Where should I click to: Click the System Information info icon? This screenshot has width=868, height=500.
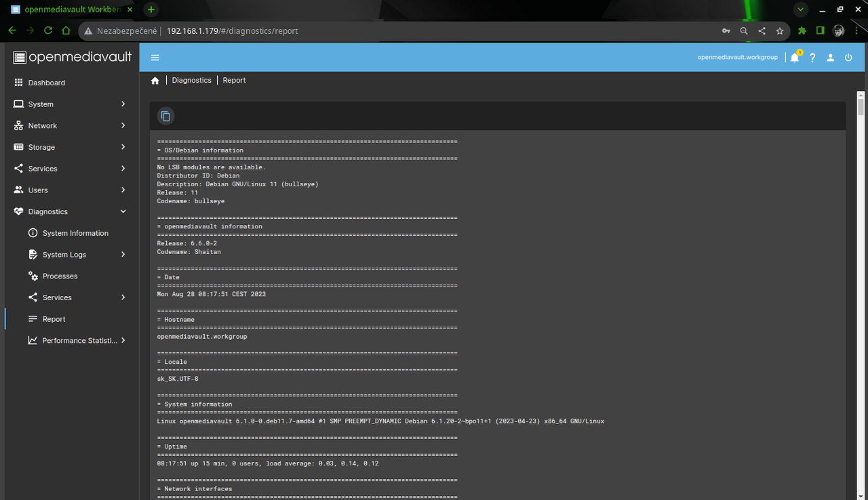33,233
